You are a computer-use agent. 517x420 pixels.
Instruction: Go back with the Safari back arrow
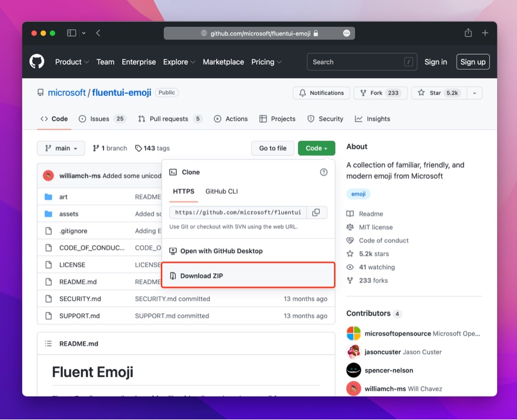[x=98, y=33]
